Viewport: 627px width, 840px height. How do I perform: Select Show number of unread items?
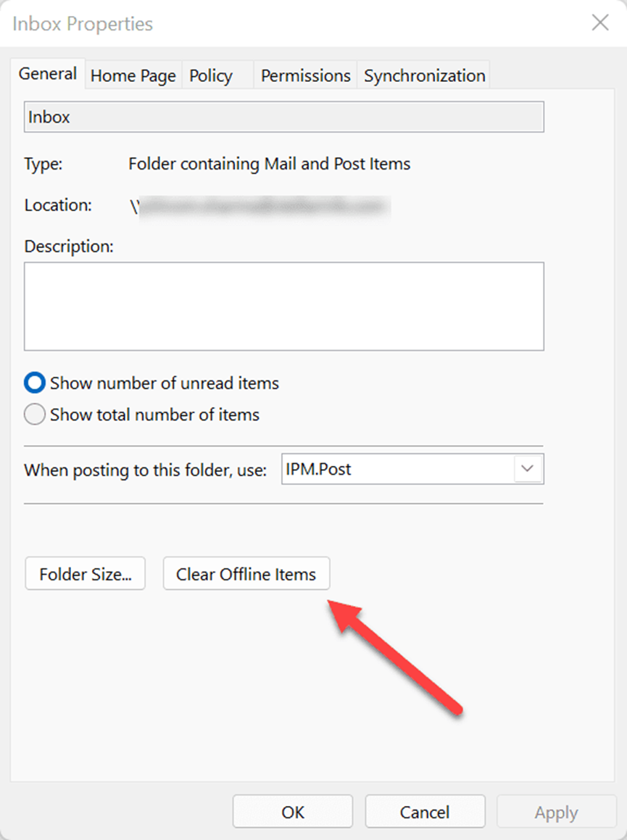[x=151, y=383]
